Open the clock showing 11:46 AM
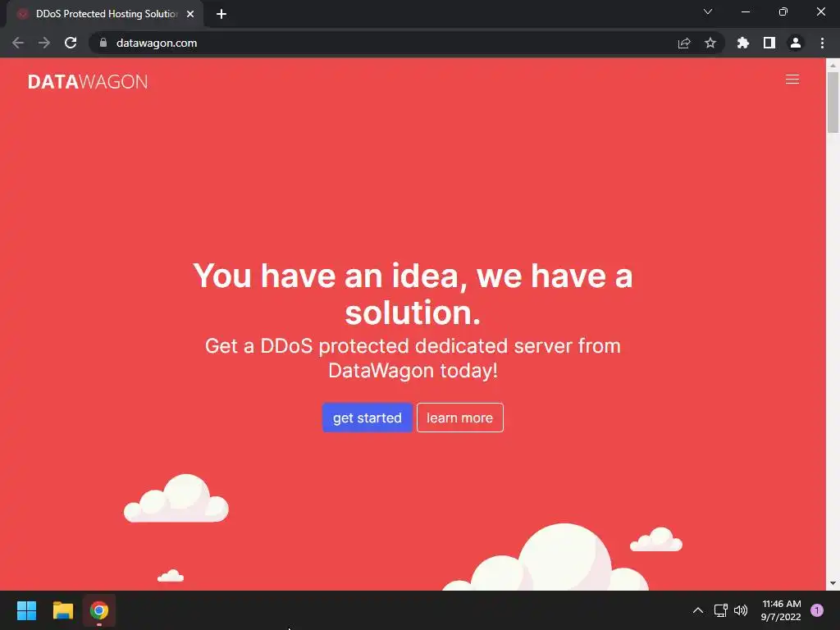 coord(781,610)
